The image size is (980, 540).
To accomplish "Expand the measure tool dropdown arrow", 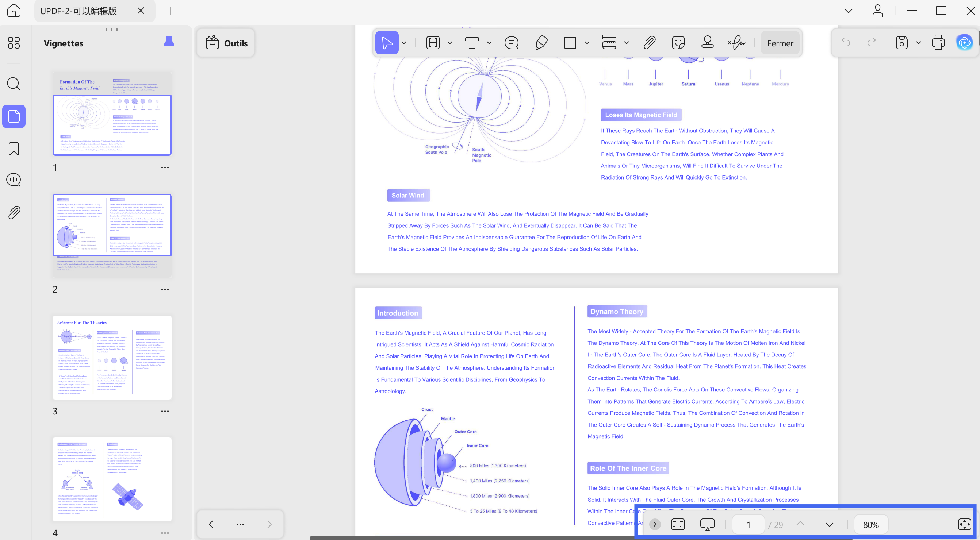I will tap(626, 43).
